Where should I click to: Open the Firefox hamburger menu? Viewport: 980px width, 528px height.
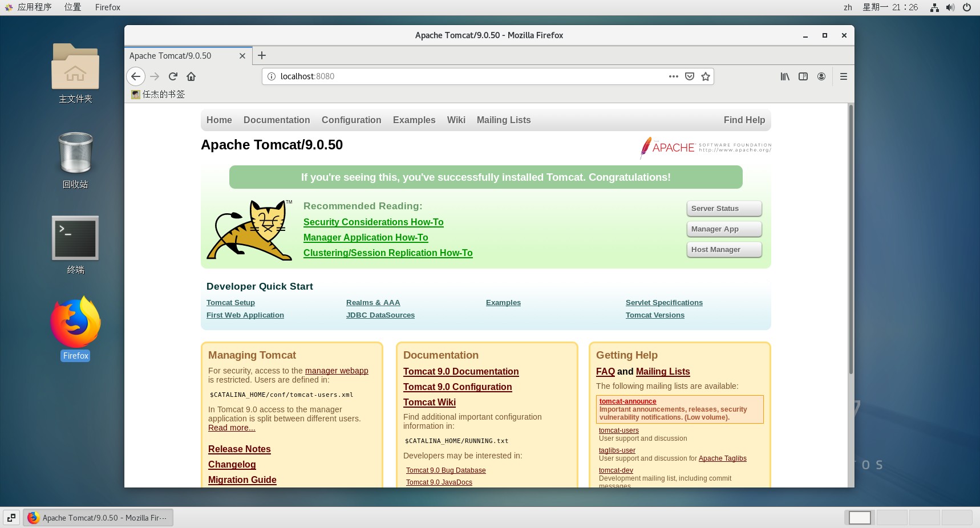click(x=843, y=76)
